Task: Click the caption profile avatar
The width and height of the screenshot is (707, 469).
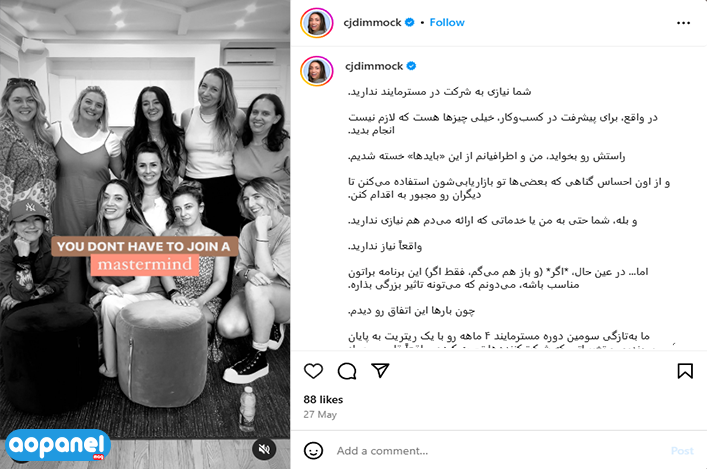Action: click(317, 71)
